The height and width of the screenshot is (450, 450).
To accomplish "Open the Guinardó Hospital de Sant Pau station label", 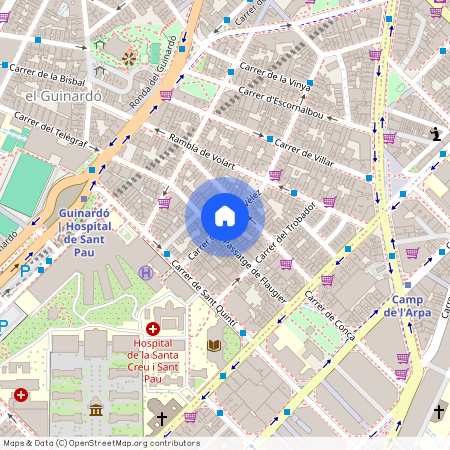I will [x=84, y=233].
